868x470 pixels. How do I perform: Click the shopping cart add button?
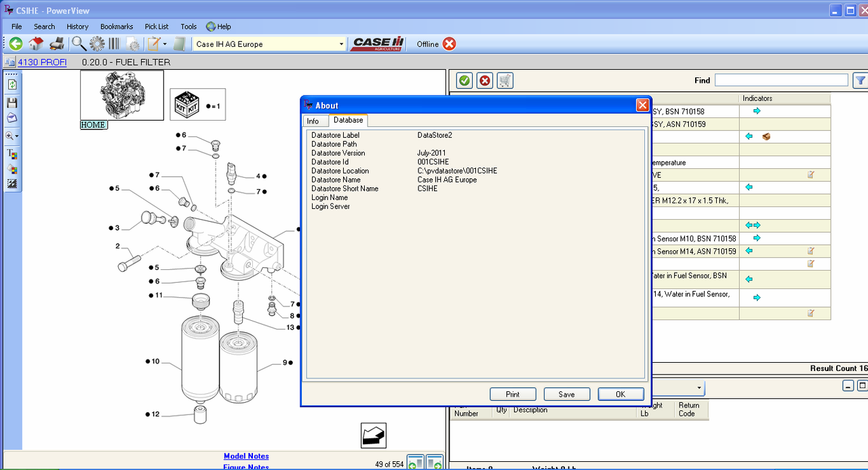coord(505,81)
